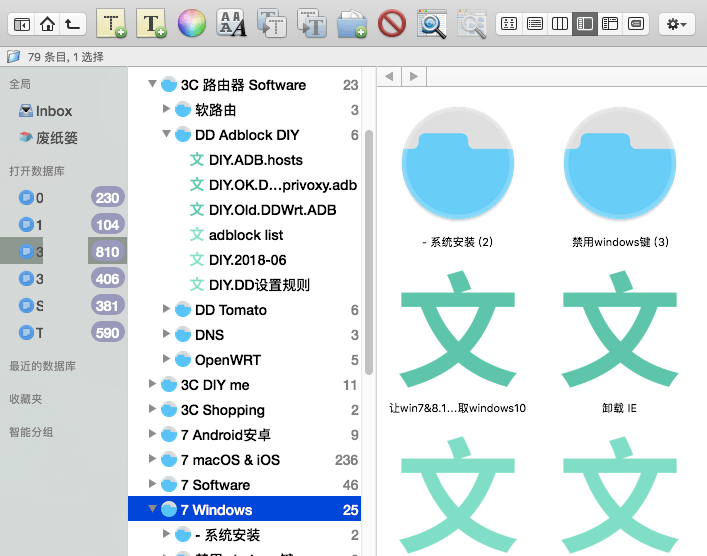Open the fonts panel (AA icon)
This screenshot has height=556, width=707.
[x=231, y=23]
